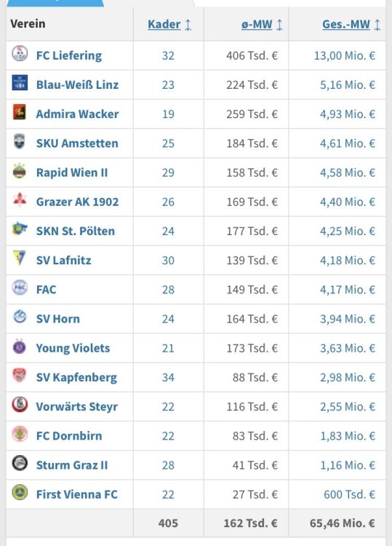392x546 pixels.
Task: Click the First Vienna FC club crest
Action: (20, 493)
